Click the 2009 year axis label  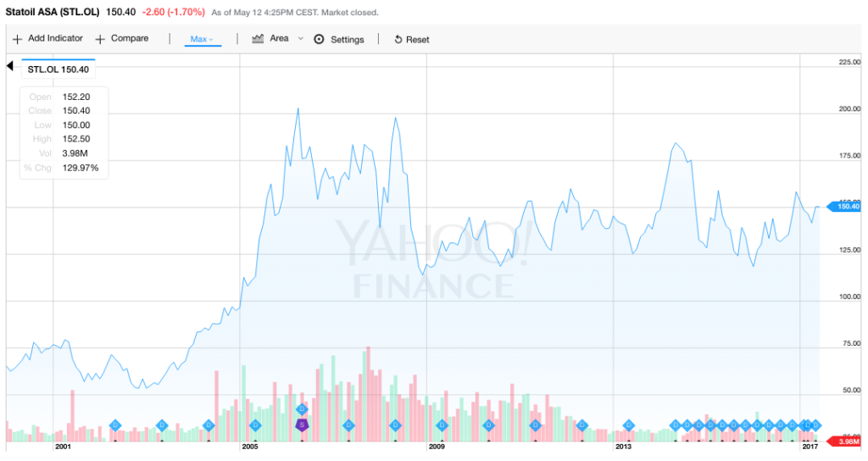click(x=437, y=447)
